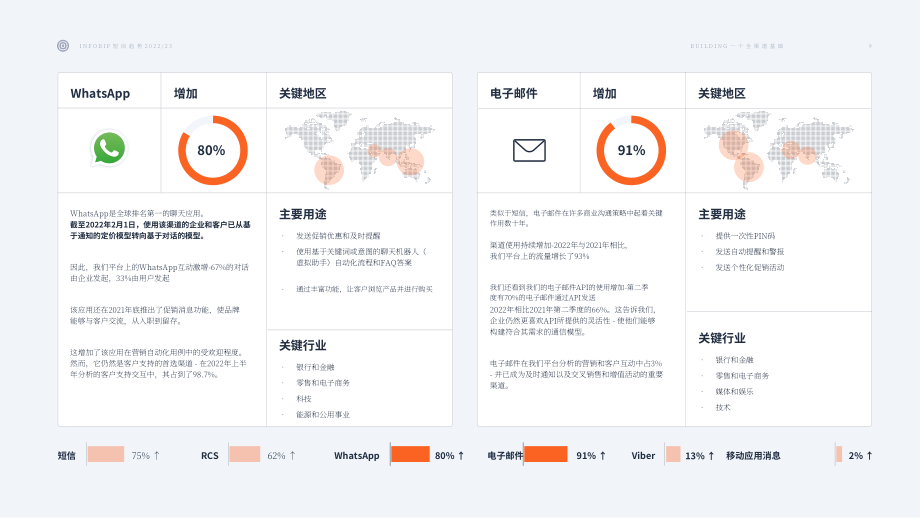Click the 科技 industry item

[303, 398]
